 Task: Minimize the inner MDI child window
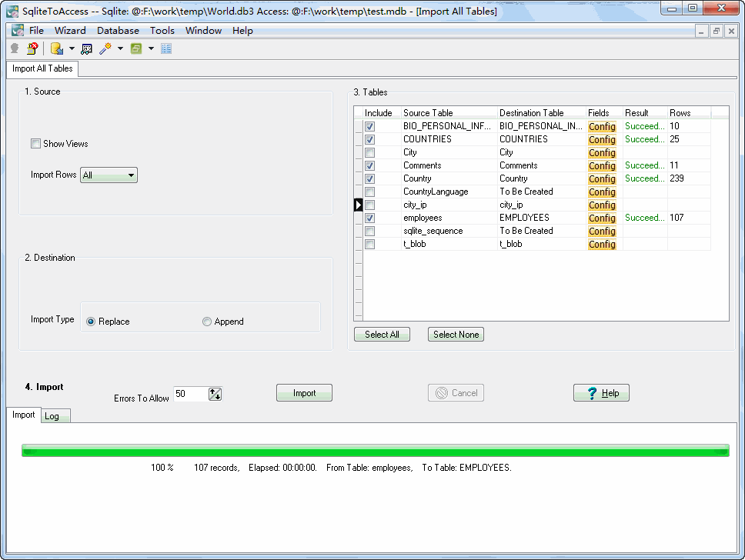[x=701, y=32]
